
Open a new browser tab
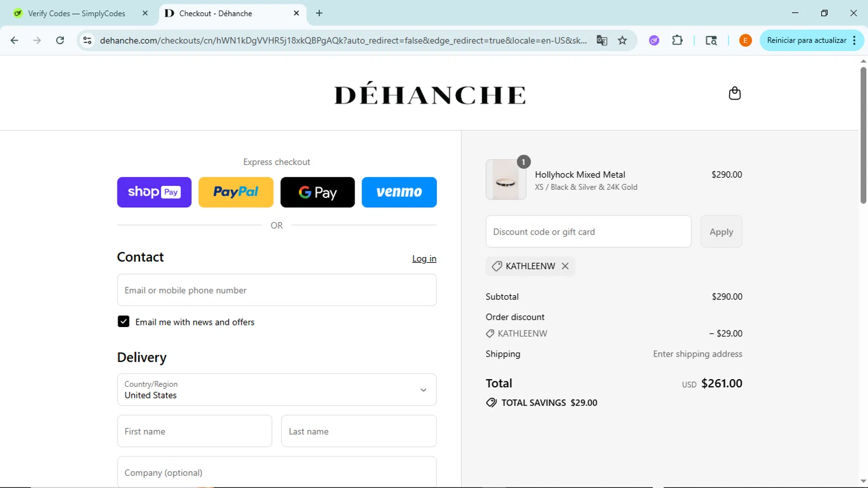pos(319,13)
